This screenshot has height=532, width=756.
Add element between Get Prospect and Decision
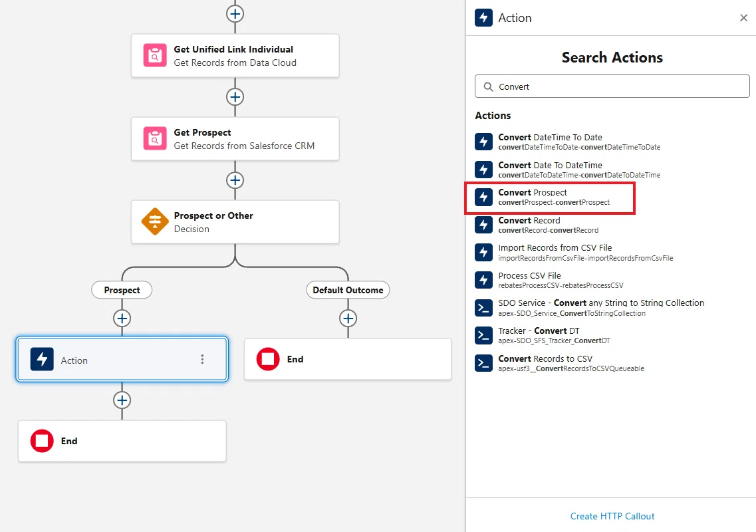click(235, 180)
